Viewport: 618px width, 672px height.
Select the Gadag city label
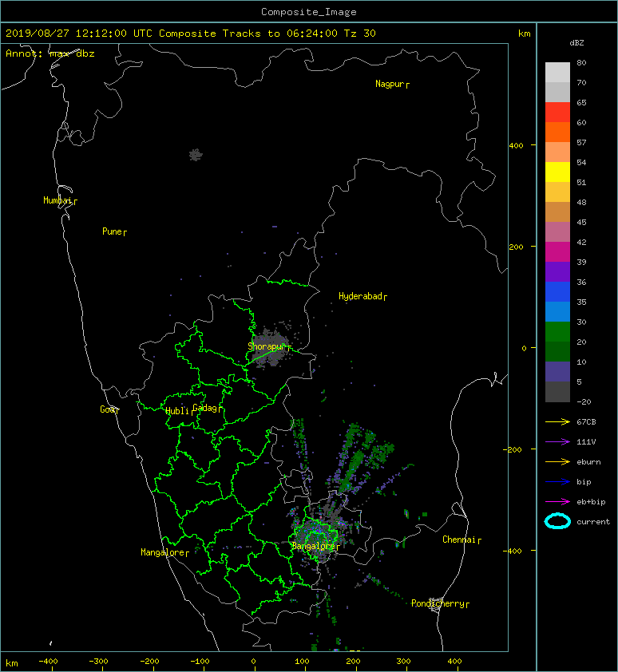point(208,408)
